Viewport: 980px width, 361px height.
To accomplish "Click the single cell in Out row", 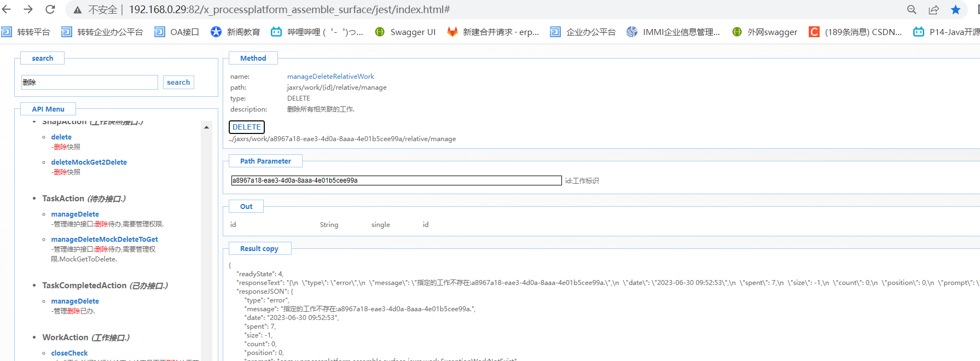I will point(380,225).
